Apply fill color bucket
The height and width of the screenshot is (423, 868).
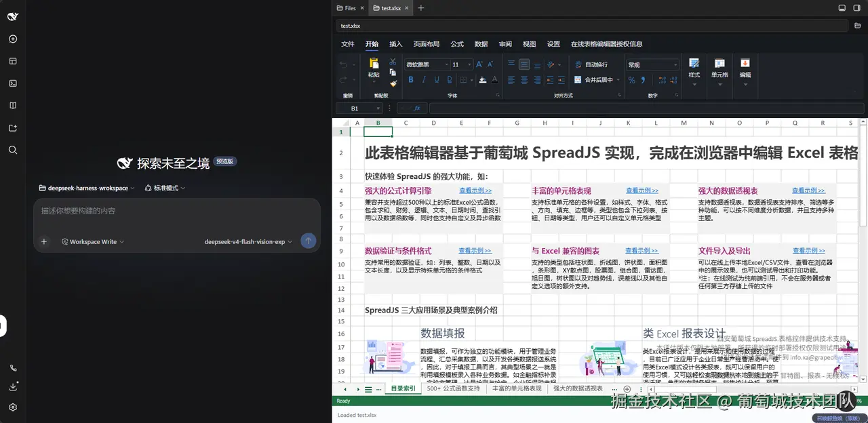click(x=483, y=79)
